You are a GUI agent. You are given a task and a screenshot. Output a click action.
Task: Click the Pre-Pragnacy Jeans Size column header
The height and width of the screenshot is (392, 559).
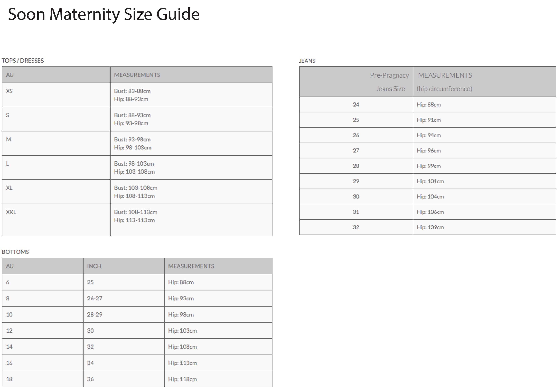390,82
